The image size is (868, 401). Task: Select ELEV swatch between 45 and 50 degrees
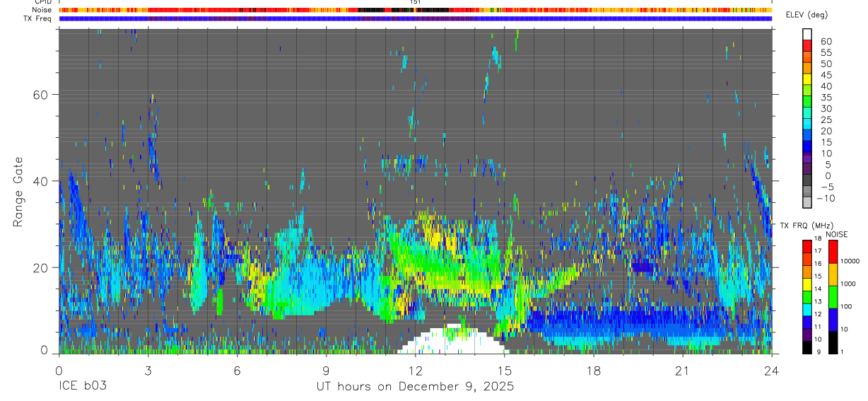(807, 69)
